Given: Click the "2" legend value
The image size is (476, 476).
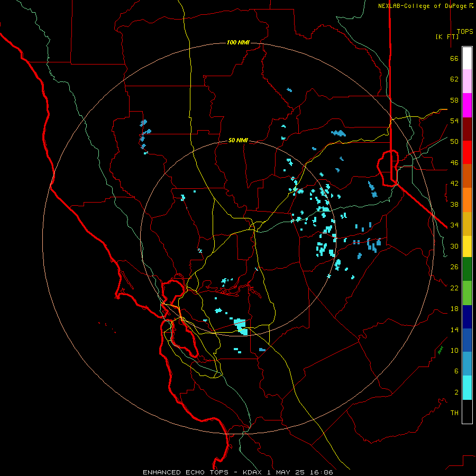Looking at the screenshot, I should [x=456, y=392].
